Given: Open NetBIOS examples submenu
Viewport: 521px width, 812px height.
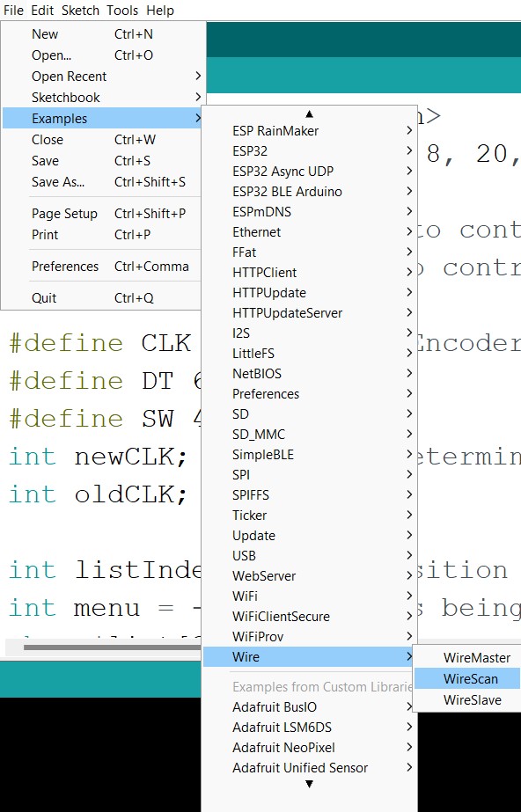Looking at the screenshot, I should 309,373.
